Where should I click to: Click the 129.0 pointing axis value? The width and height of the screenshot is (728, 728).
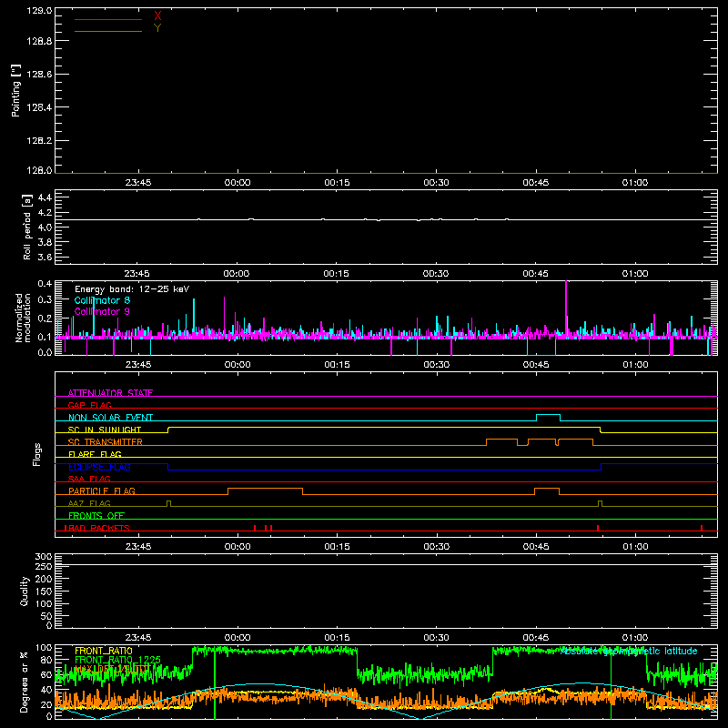[39, 11]
